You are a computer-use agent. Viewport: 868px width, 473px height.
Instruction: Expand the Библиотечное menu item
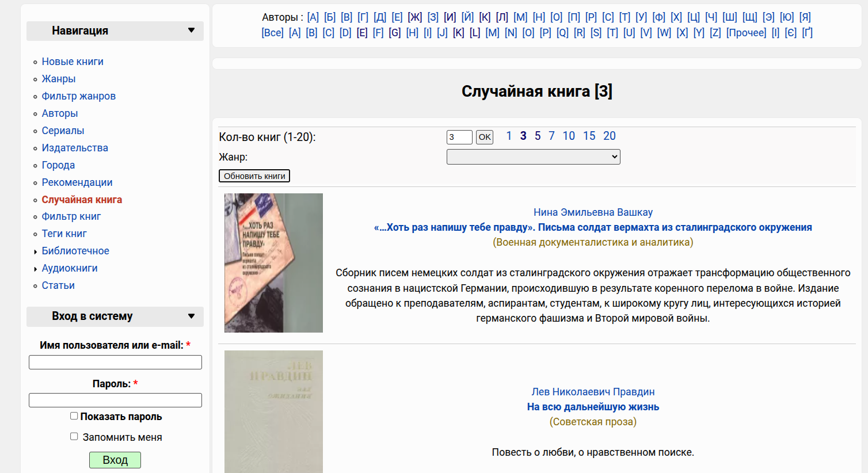36,251
